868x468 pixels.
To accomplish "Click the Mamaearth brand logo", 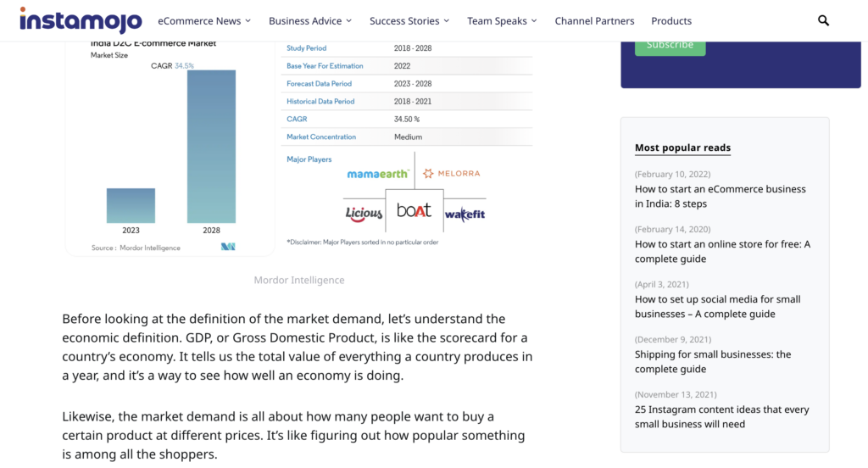I will click(378, 174).
